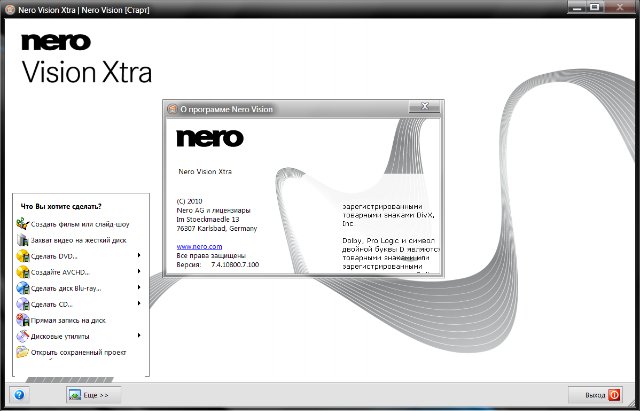Viewport: 640px width, 411px height.
Task: Click the Все права защищены text
Action: 211,256
